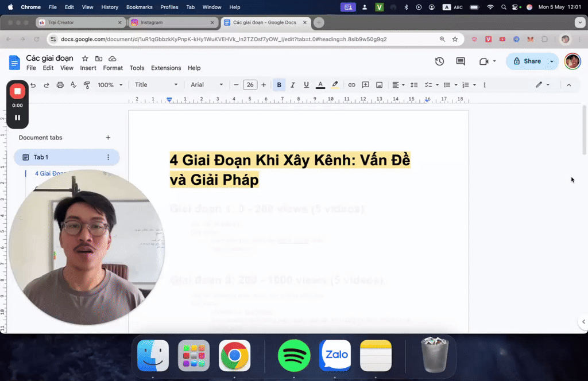
Task: Open Zalo from the Dock
Action: click(x=335, y=356)
